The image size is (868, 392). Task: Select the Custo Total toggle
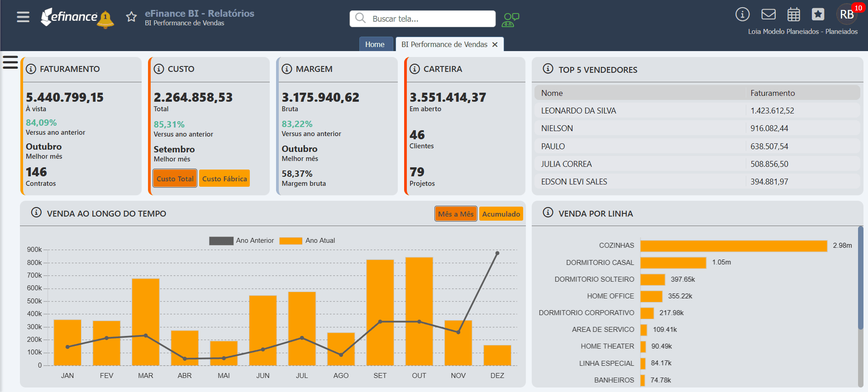point(175,179)
